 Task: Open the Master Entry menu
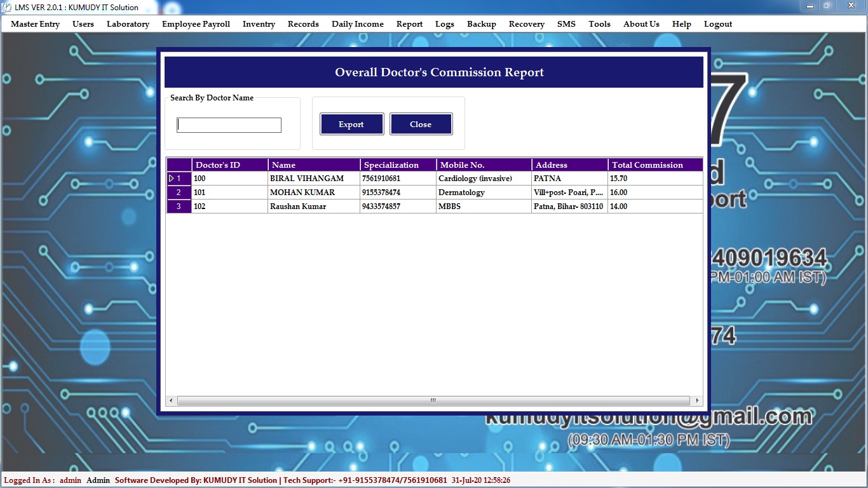point(35,24)
